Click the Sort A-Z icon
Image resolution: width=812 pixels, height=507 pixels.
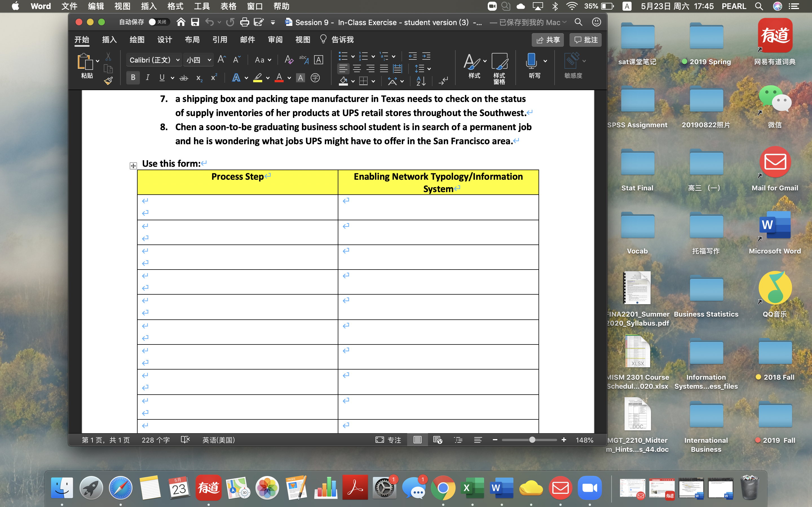[421, 81]
